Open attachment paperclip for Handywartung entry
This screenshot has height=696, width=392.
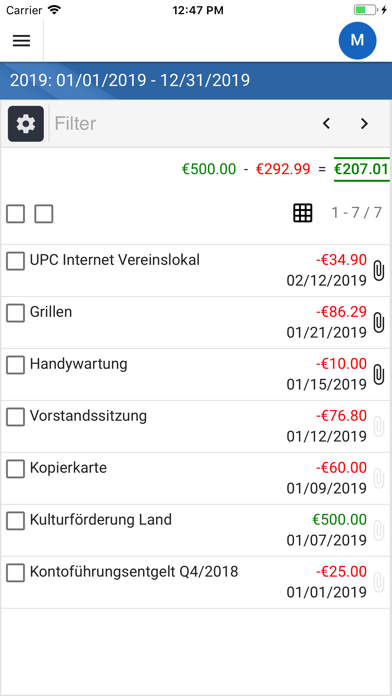coord(378,374)
